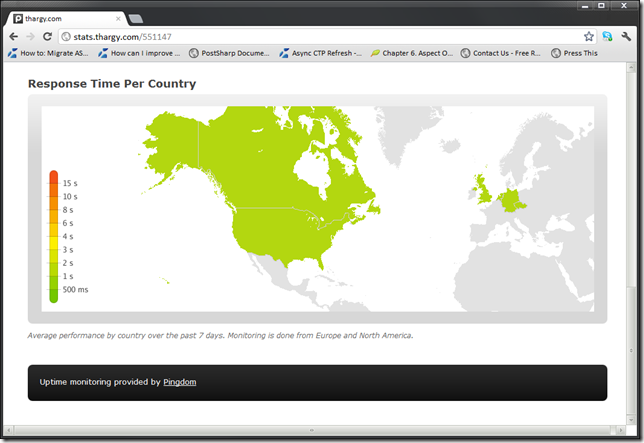Click the vertical scrollbar down arrow

pos(631,420)
